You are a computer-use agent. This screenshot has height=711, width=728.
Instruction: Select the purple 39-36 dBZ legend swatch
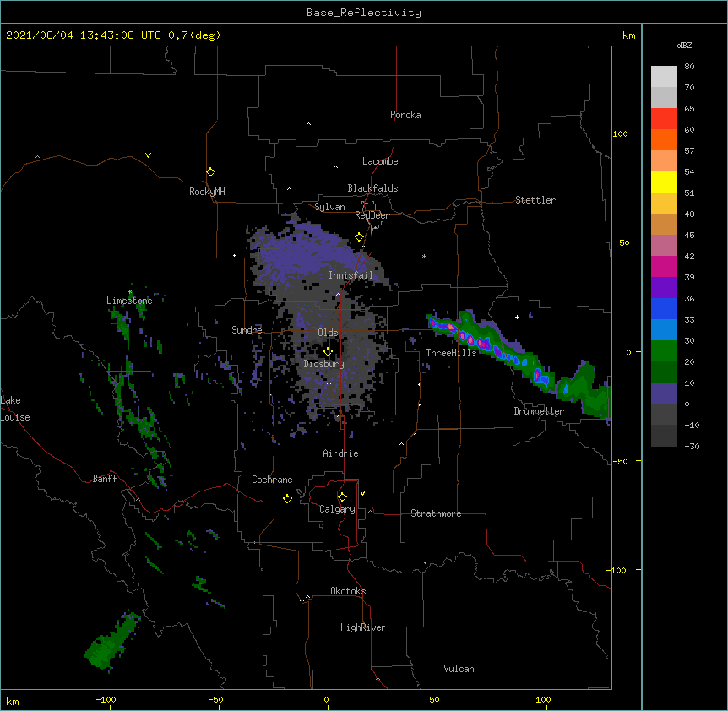(664, 288)
